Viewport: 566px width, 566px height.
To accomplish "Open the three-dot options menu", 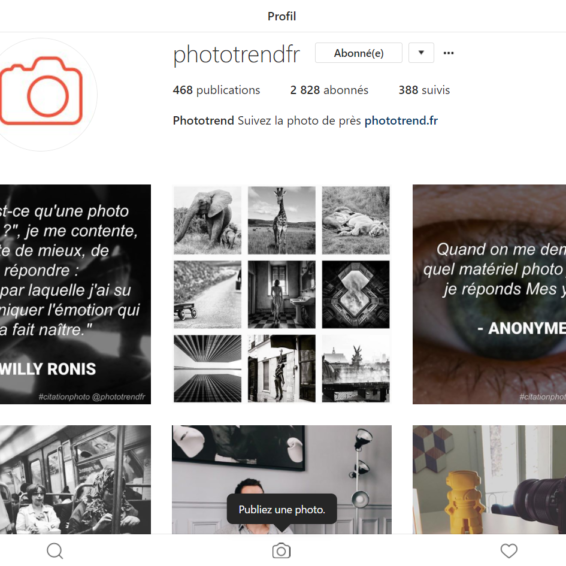I will click(448, 53).
